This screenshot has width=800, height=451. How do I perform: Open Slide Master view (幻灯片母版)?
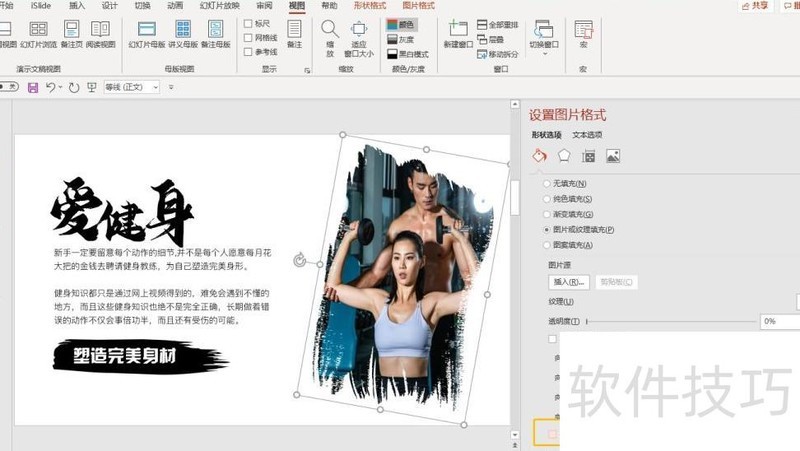[147, 34]
